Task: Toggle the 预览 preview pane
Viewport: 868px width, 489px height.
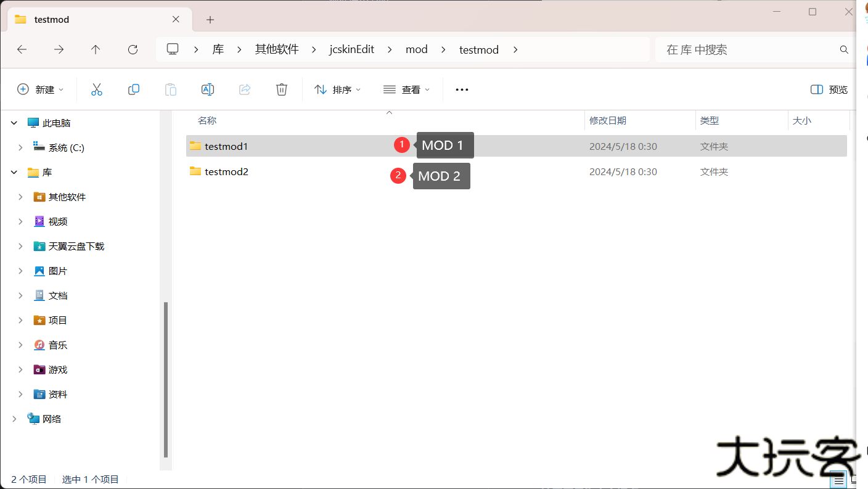Action: click(x=829, y=89)
